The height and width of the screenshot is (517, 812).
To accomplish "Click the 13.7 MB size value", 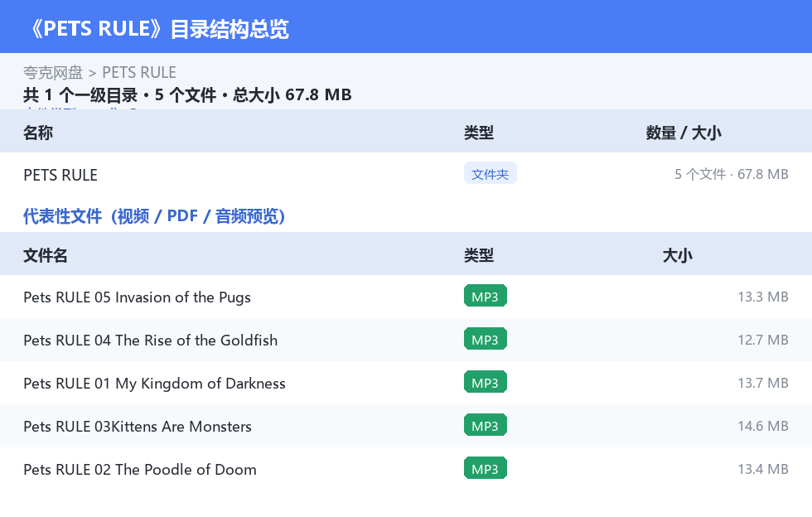I will (x=763, y=383).
